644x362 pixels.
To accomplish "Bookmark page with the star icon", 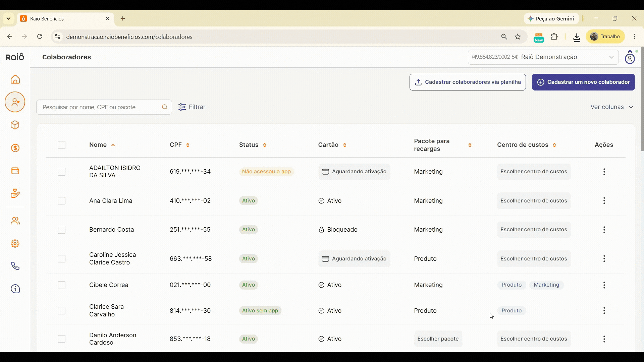I will point(518,37).
